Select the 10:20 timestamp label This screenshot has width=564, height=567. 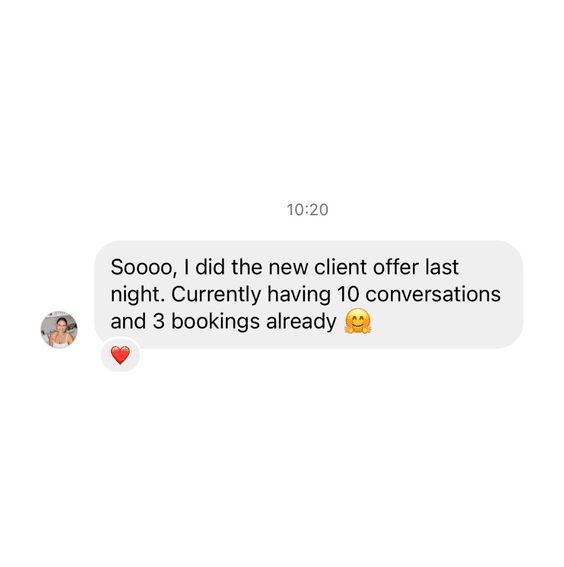(307, 210)
